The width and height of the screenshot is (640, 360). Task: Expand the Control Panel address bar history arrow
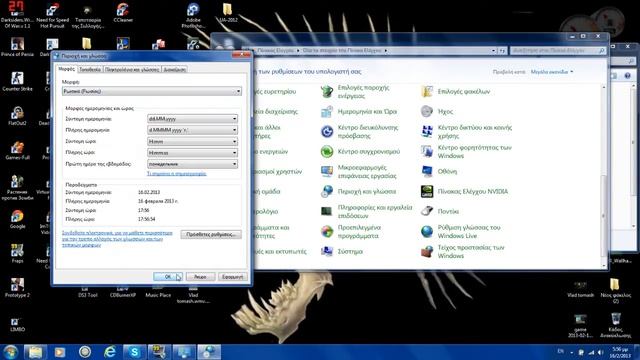coord(493,51)
